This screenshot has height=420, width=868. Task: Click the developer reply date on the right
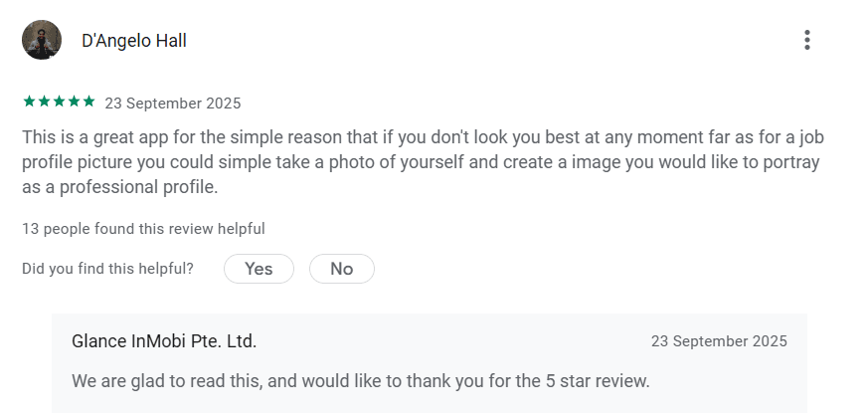pyautogui.click(x=719, y=341)
